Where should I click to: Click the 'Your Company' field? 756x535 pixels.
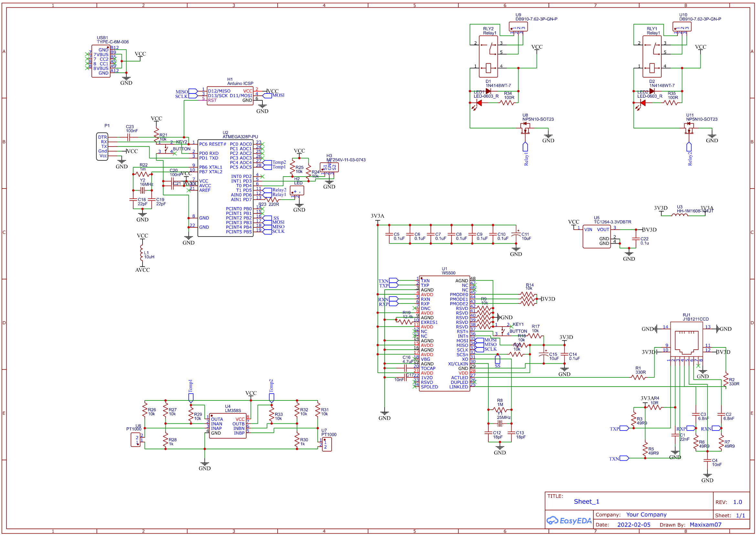(646, 515)
